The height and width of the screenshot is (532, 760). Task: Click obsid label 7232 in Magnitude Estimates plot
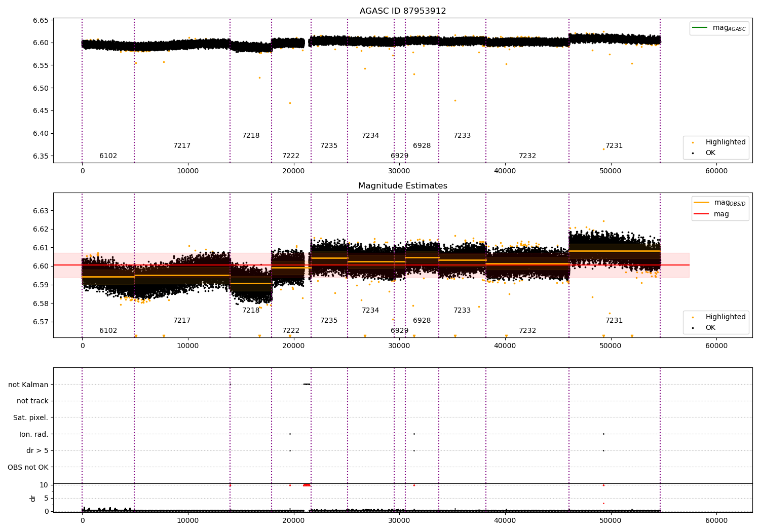click(x=527, y=331)
